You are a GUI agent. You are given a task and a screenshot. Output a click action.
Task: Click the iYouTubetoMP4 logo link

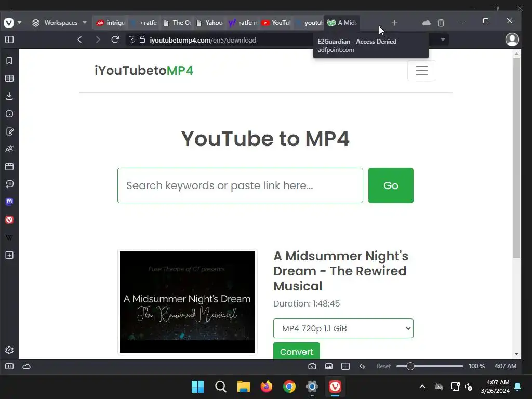144,71
